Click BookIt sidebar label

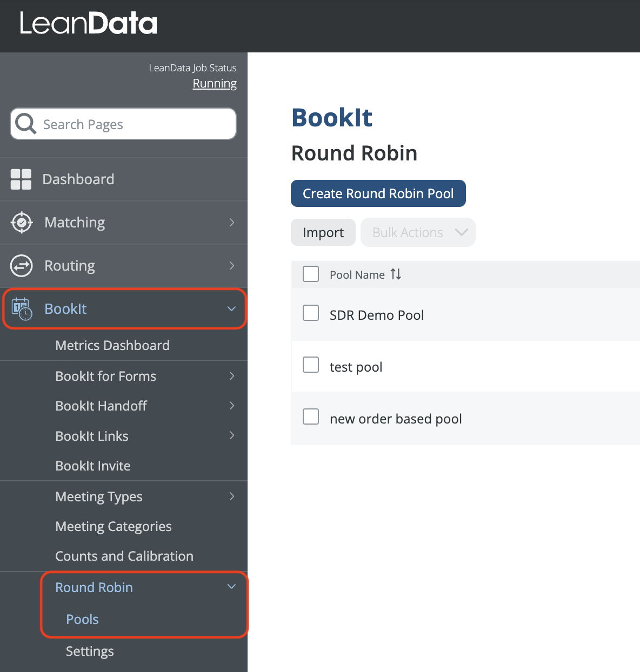tap(65, 309)
